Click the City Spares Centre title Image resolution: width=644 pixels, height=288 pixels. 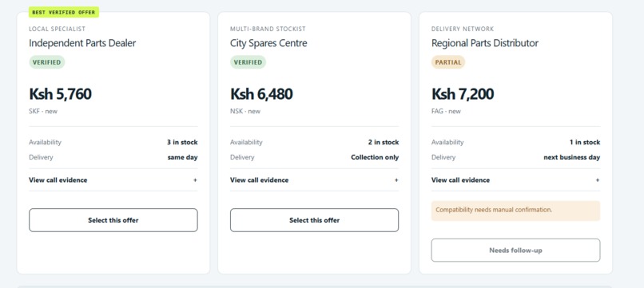coord(268,43)
